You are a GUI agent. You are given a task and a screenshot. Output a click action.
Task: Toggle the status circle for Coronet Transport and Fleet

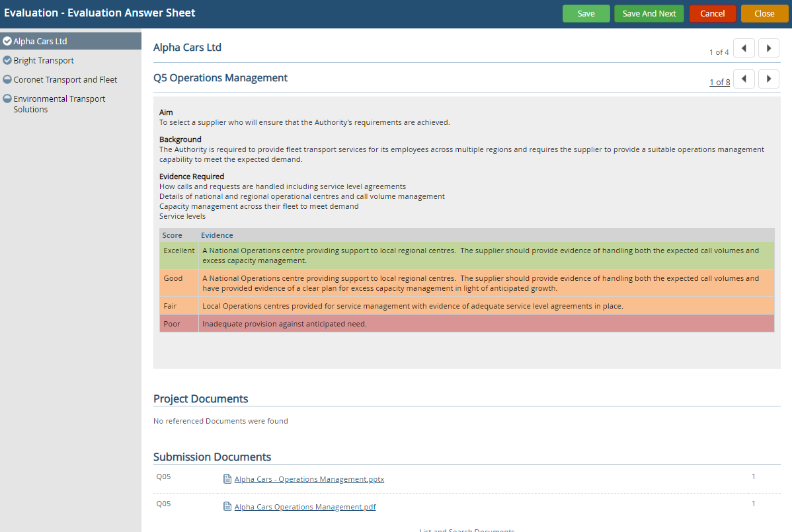click(x=8, y=79)
